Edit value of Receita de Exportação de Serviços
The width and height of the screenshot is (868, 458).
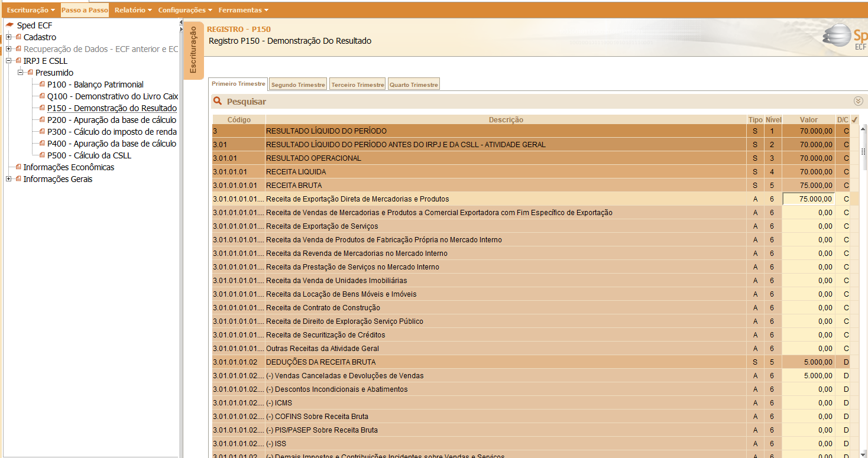[809, 226]
